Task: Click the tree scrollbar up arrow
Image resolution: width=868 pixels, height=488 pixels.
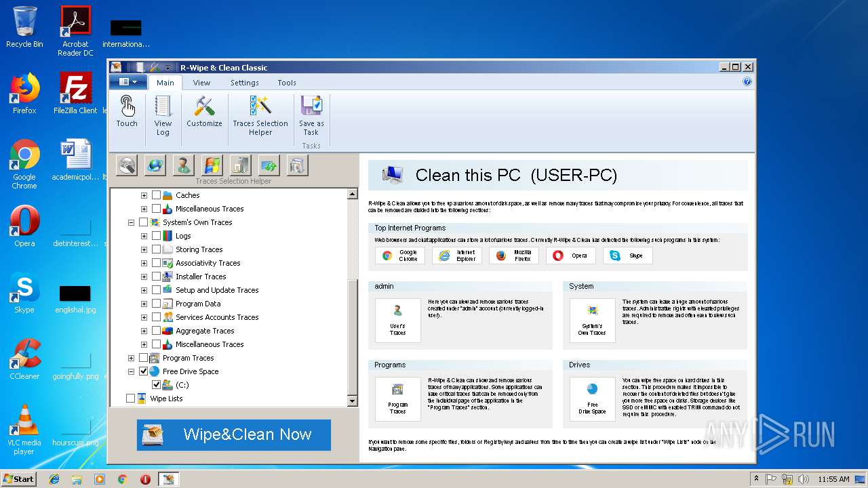Action: click(352, 195)
